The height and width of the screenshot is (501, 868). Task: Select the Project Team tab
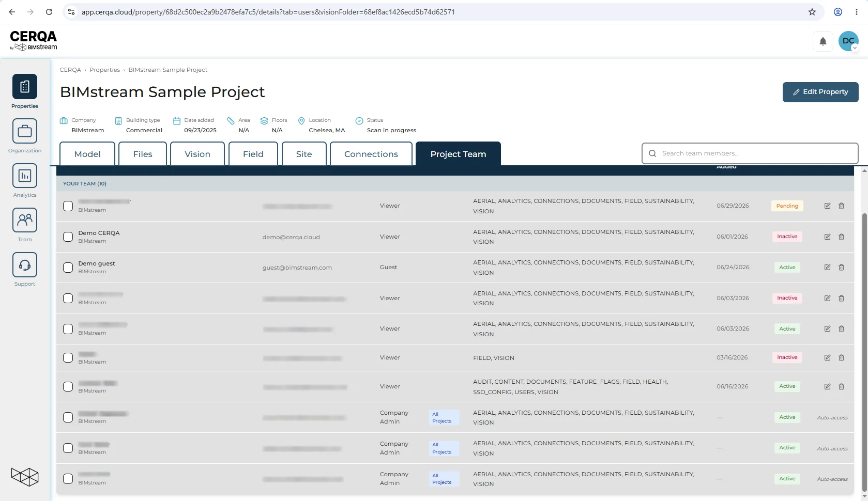458,154
